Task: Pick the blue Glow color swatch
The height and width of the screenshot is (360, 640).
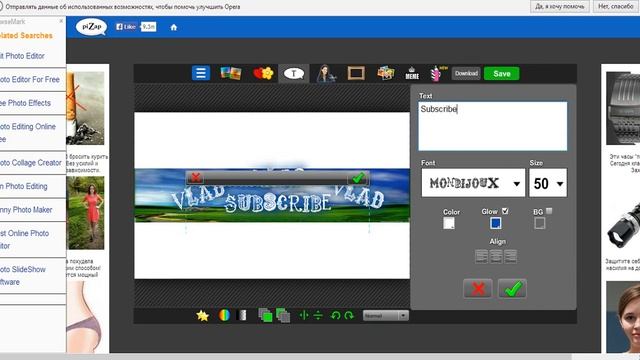Action: (496, 223)
